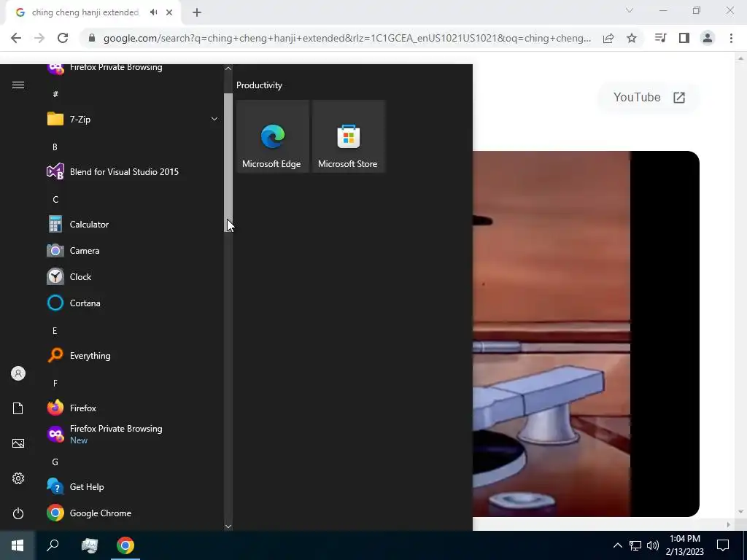Open Settings via the gear icon
The image size is (747, 560).
pos(18,478)
